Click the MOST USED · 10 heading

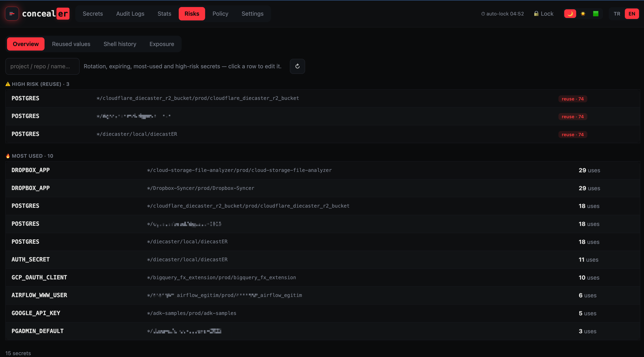[29, 156]
